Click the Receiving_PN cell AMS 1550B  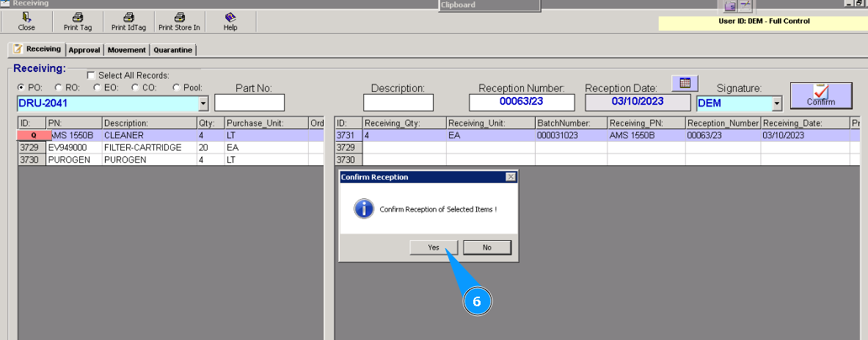pyautogui.click(x=646, y=135)
